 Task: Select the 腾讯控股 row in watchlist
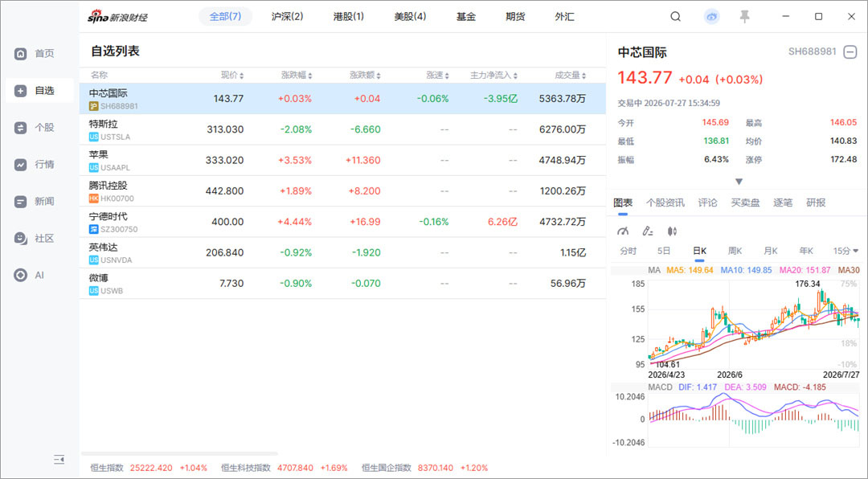pyautogui.click(x=342, y=191)
